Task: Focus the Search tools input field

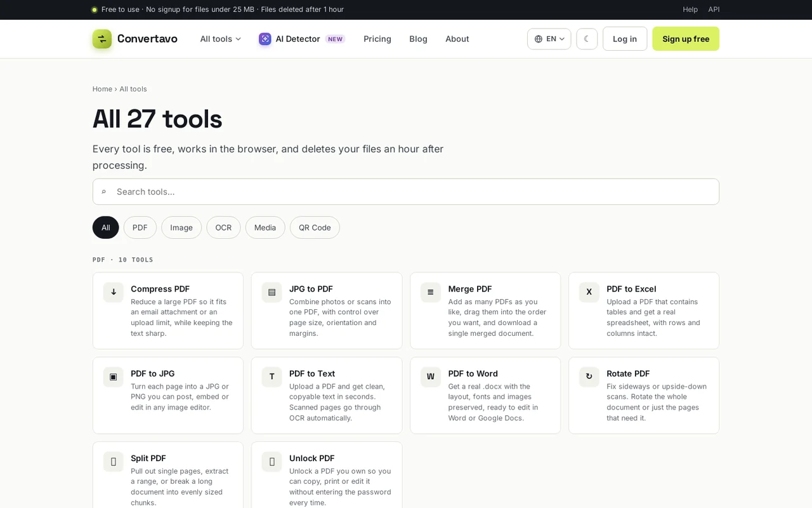Action: pos(406,192)
